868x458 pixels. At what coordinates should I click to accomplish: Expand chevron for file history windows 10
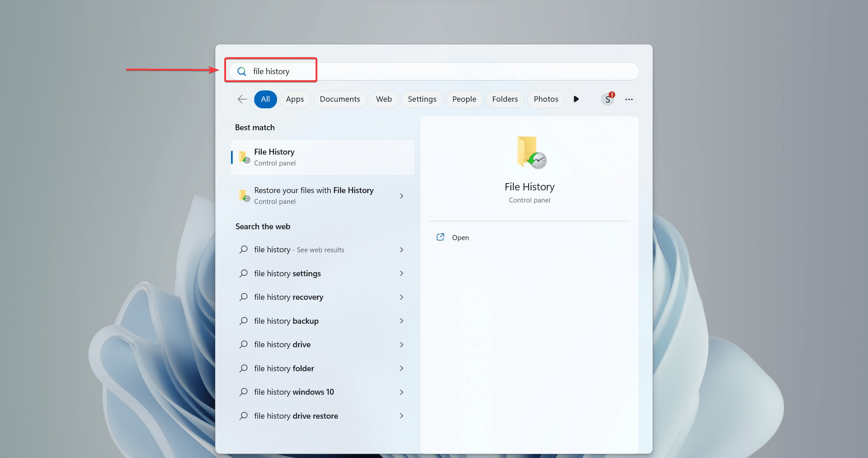pos(401,392)
